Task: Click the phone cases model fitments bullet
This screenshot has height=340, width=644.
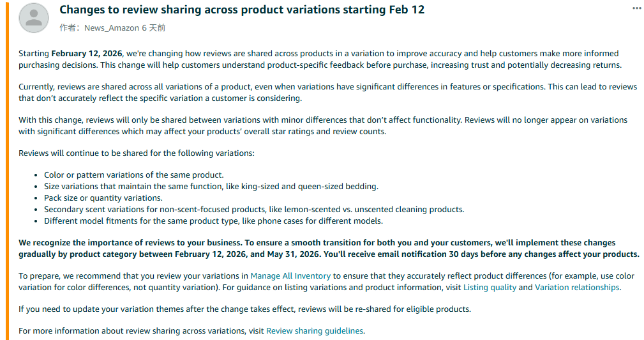Action: tap(213, 221)
